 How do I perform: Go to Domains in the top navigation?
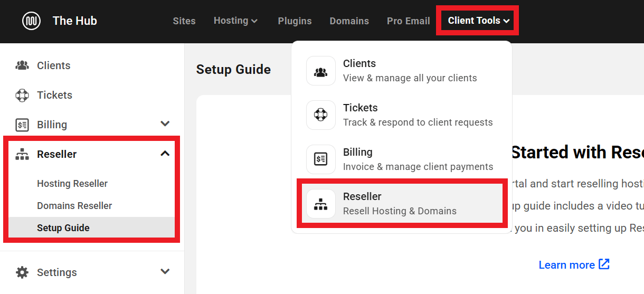pos(349,21)
